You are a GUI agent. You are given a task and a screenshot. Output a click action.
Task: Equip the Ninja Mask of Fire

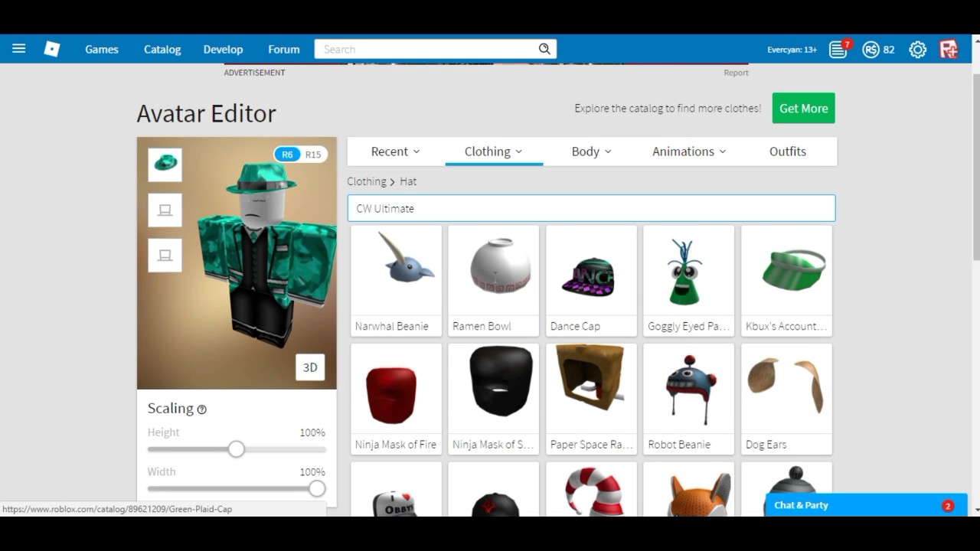pyautogui.click(x=397, y=389)
